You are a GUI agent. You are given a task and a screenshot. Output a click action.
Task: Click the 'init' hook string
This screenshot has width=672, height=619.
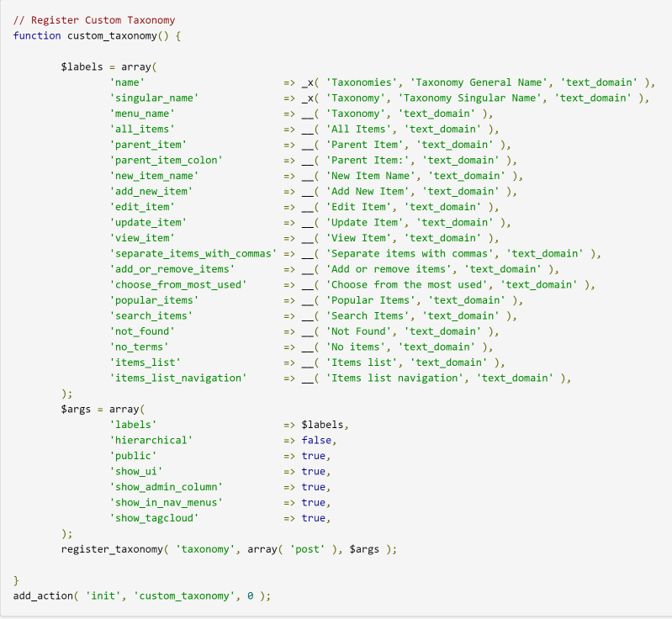pyautogui.click(x=103, y=595)
